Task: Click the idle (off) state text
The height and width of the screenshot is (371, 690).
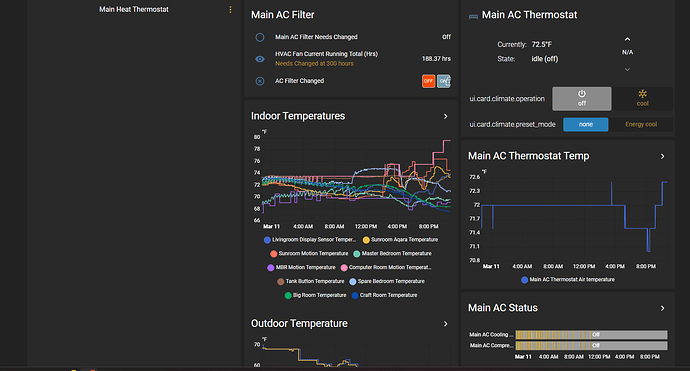Action: 544,59
